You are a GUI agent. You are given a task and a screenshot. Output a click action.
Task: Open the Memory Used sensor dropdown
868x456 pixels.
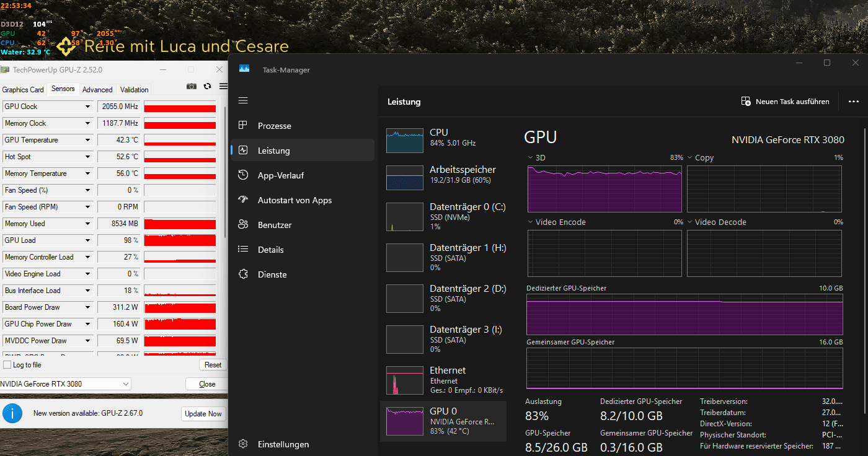click(87, 224)
